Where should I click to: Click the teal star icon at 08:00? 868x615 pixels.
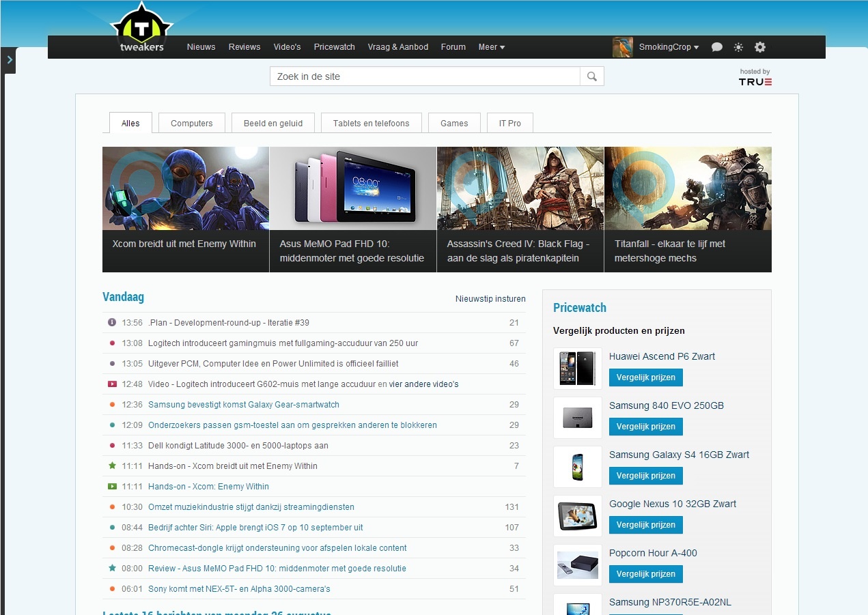112,568
